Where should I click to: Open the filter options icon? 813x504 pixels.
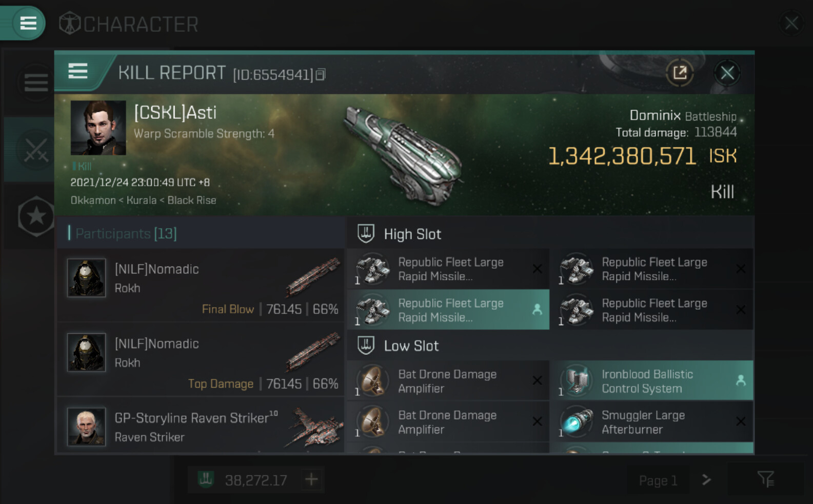(x=765, y=480)
